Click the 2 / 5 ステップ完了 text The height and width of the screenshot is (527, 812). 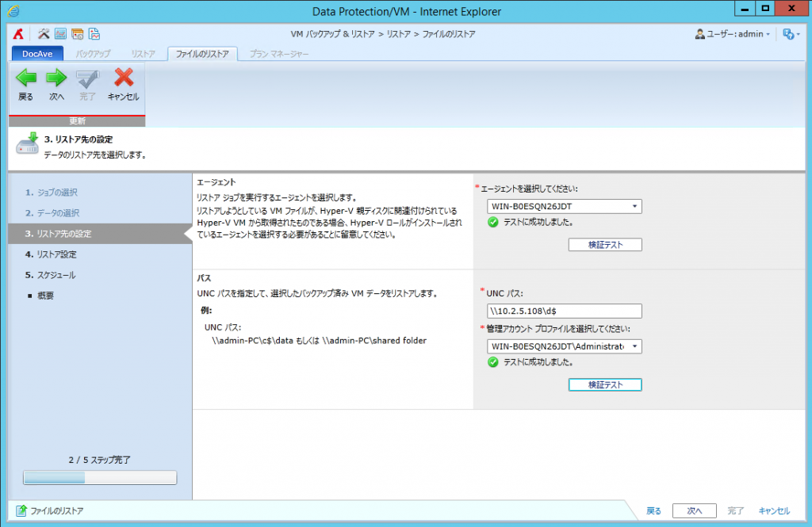coord(99,460)
